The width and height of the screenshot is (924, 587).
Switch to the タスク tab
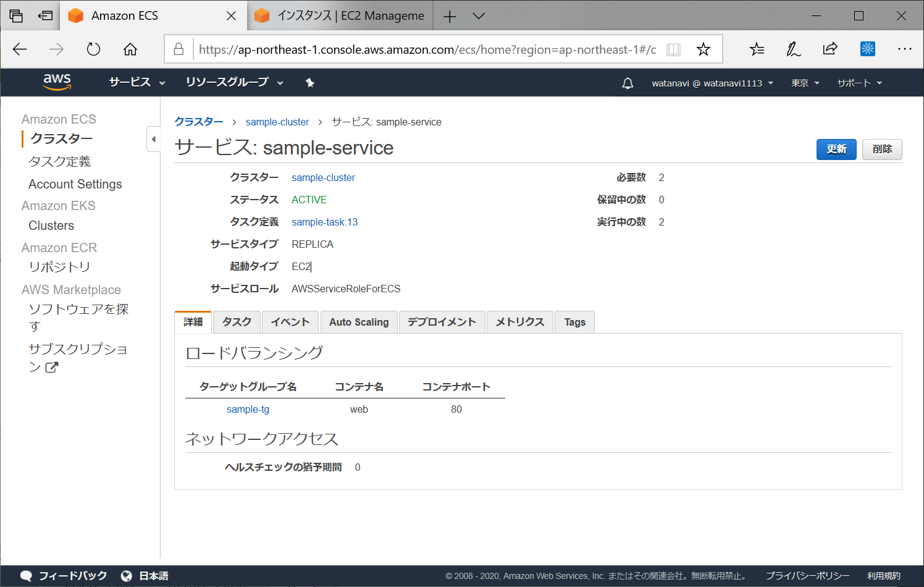pos(237,322)
